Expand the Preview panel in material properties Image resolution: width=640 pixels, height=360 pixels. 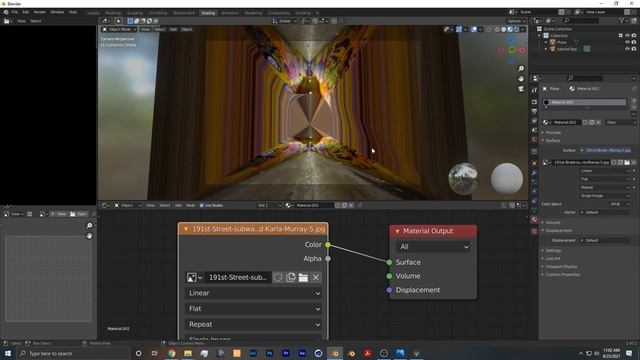click(553, 133)
